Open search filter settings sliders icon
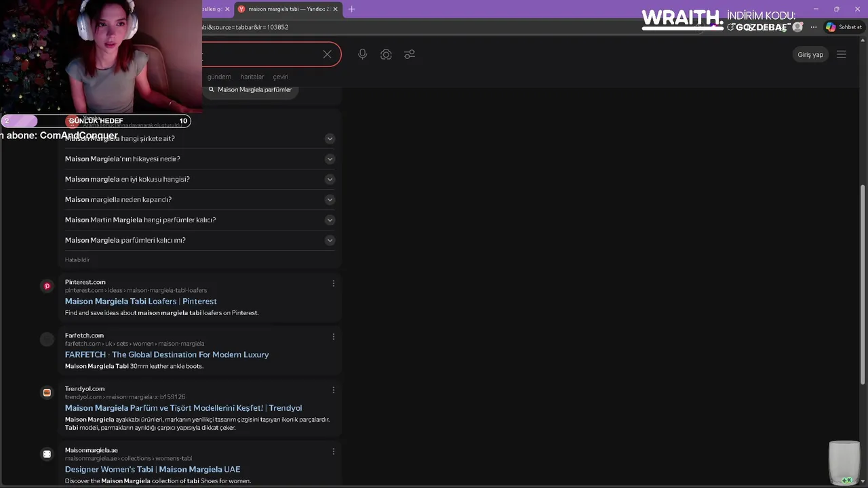868x488 pixels. pos(410,54)
